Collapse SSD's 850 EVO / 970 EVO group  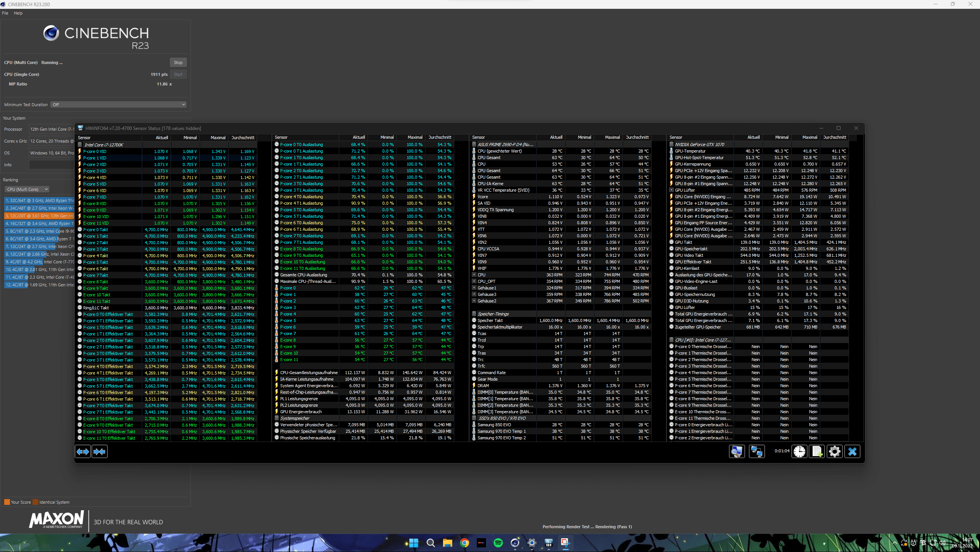click(x=474, y=418)
